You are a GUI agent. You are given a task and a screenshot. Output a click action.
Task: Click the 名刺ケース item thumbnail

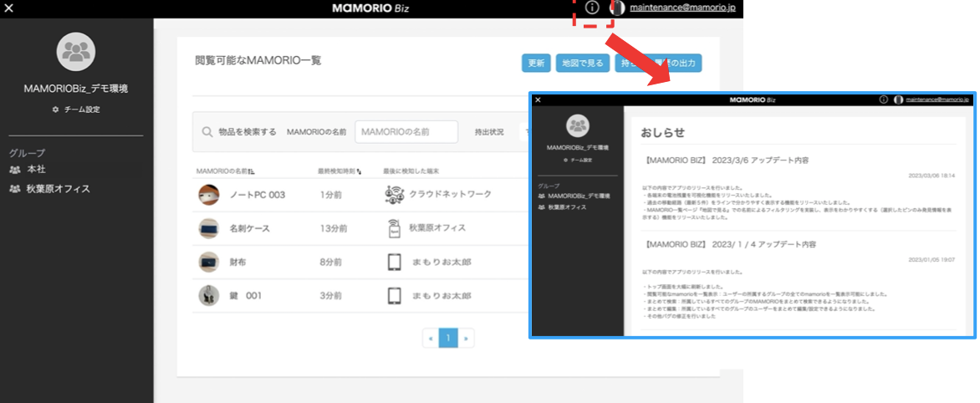pyautogui.click(x=208, y=228)
